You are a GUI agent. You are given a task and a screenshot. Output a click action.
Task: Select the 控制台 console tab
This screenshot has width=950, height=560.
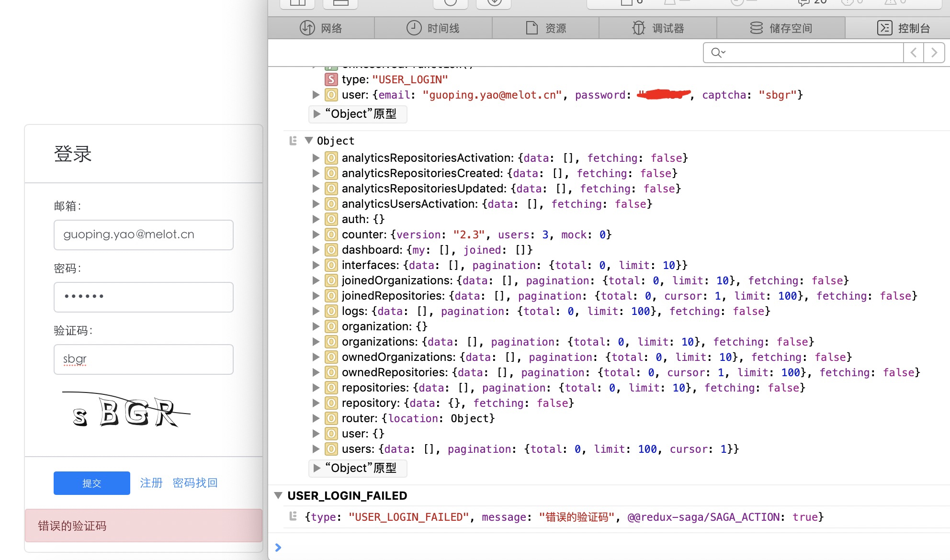(x=903, y=28)
